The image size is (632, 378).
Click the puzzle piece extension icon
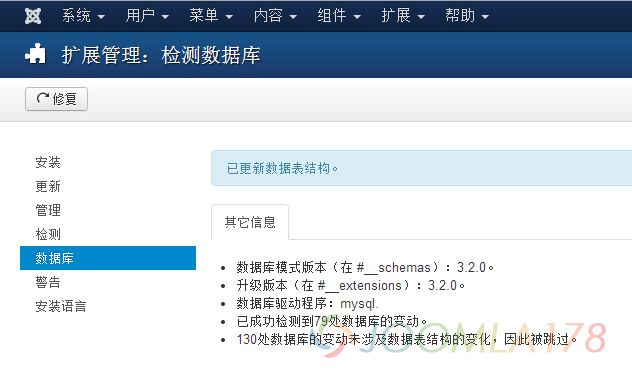coord(35,54)
